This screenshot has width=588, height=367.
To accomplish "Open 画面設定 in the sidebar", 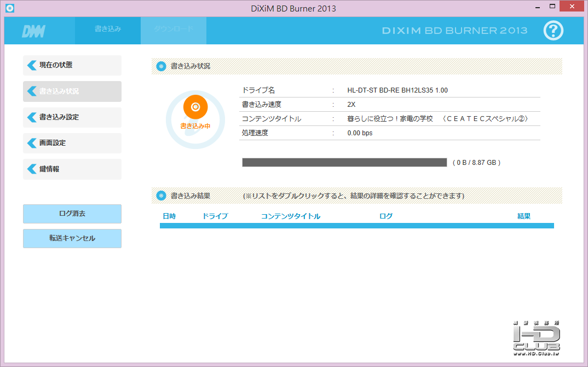I will tap(72, 143).
